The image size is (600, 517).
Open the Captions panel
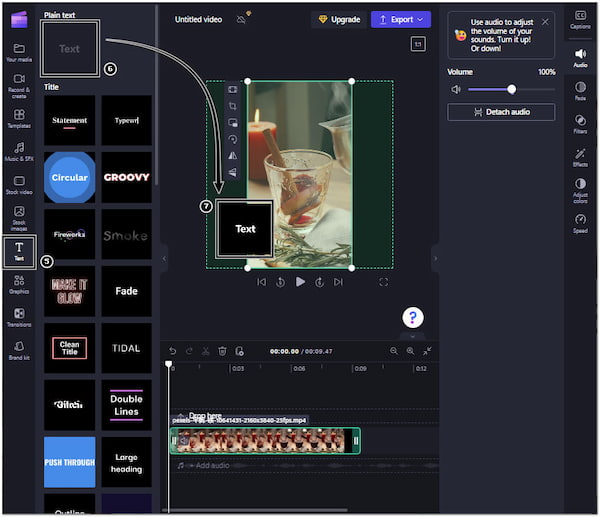click(x=580, y=20)
